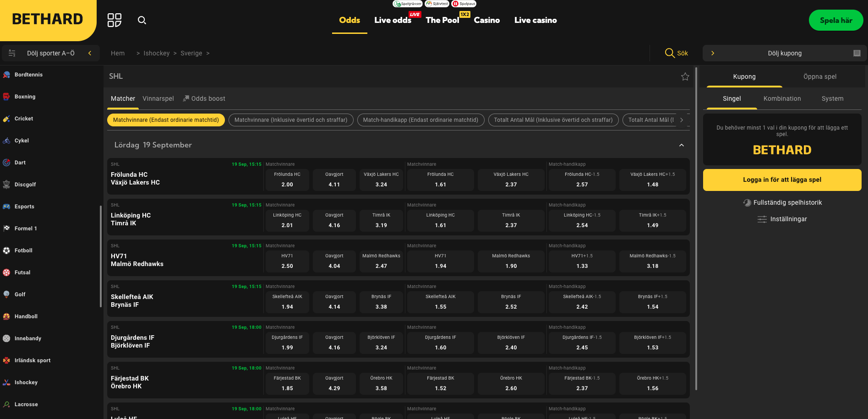Select Totalt Antal Mål (Inklusive övertid) filter
The image size is (868, 419).
point(553,120)
